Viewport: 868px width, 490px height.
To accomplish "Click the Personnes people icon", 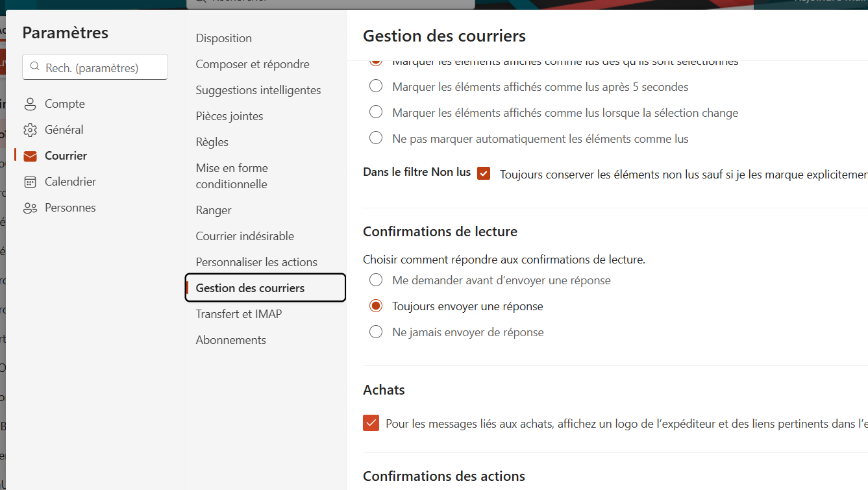I will (x=30, y=208).
